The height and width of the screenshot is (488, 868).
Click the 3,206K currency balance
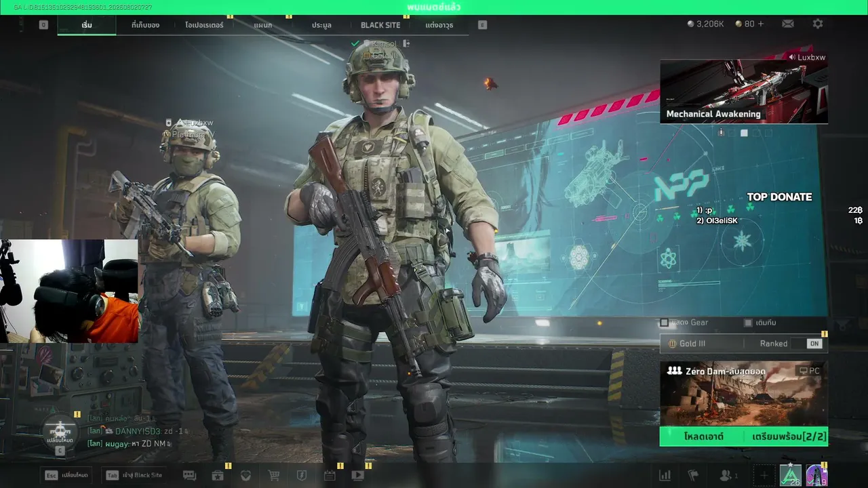pyautogui.click(x=706, y=24)
